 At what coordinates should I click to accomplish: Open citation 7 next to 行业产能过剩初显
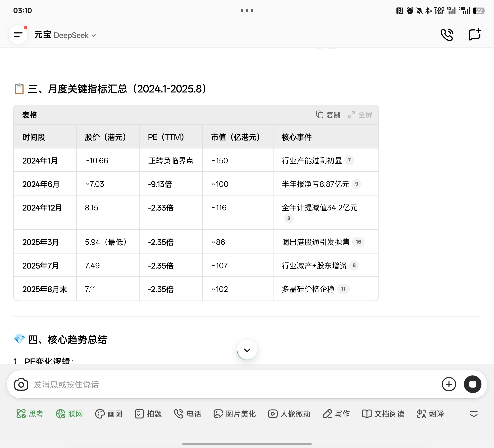pos(349,161)
